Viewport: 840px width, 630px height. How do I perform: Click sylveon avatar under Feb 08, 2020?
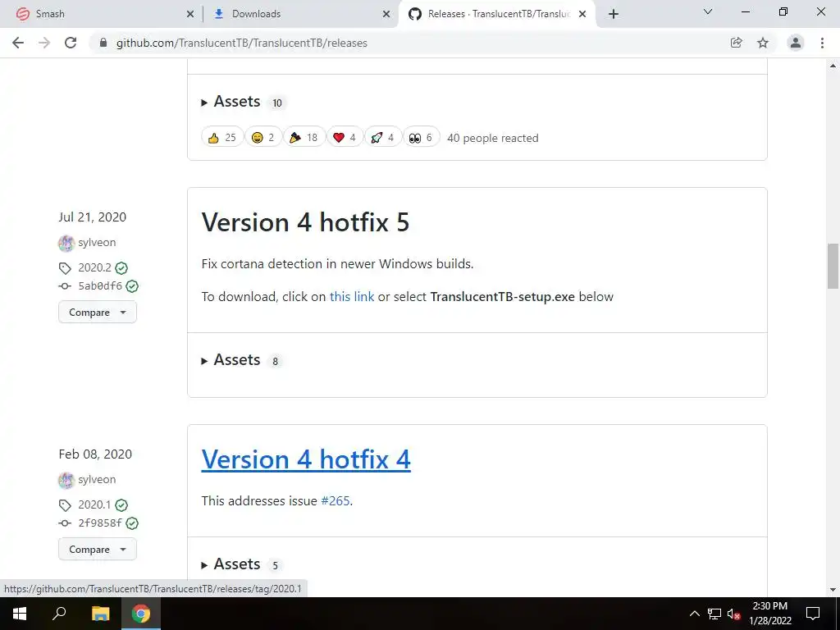pos(66,481)
